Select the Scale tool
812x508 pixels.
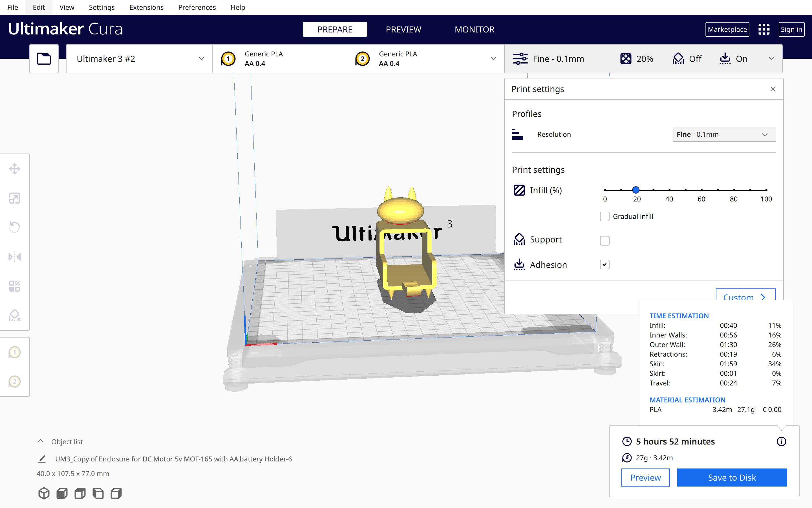tap(14, 198)
